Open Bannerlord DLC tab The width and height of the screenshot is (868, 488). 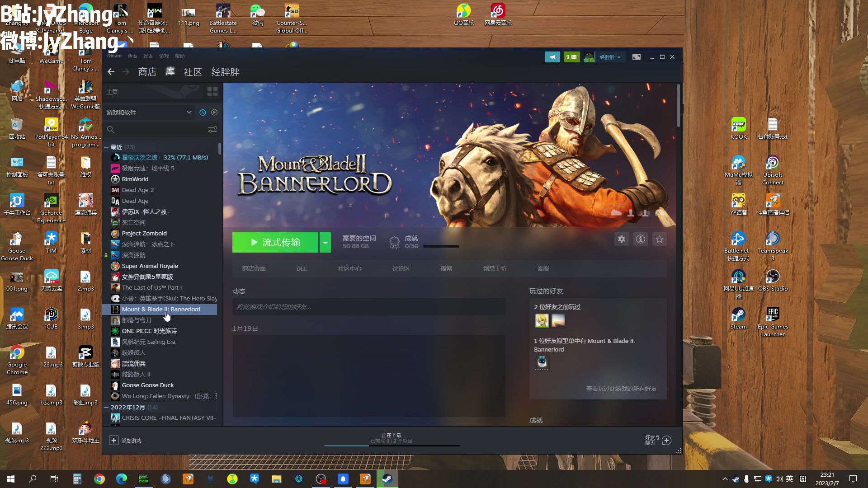coord(302,268)
